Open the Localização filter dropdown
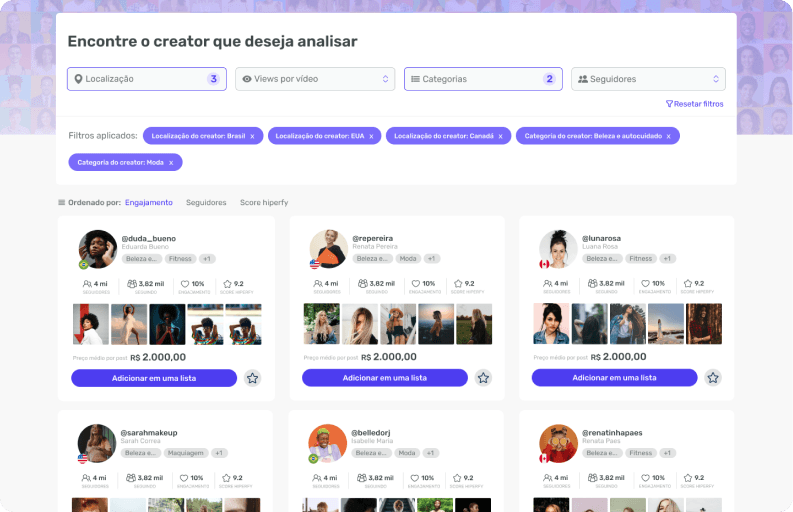The image size is (793, 512). pos(147,79)
